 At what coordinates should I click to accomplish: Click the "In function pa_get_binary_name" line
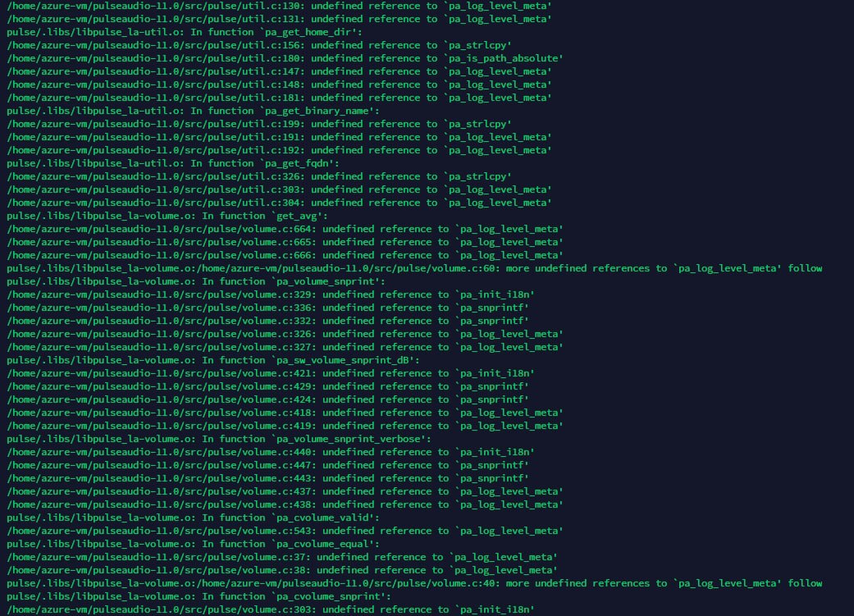pos(194,111)
